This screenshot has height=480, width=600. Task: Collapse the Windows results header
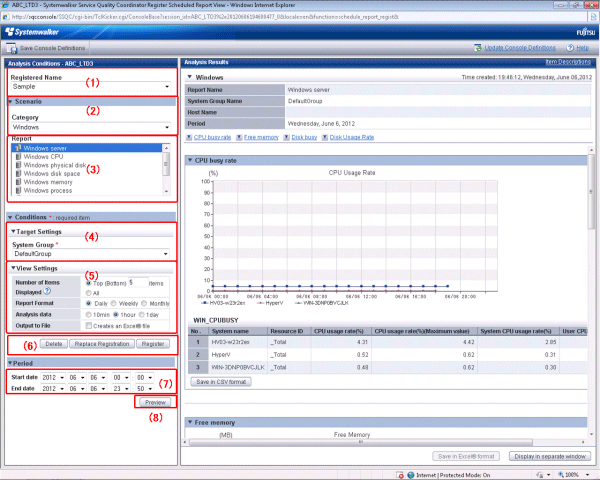pyautogui.click(x=189, y=77)
